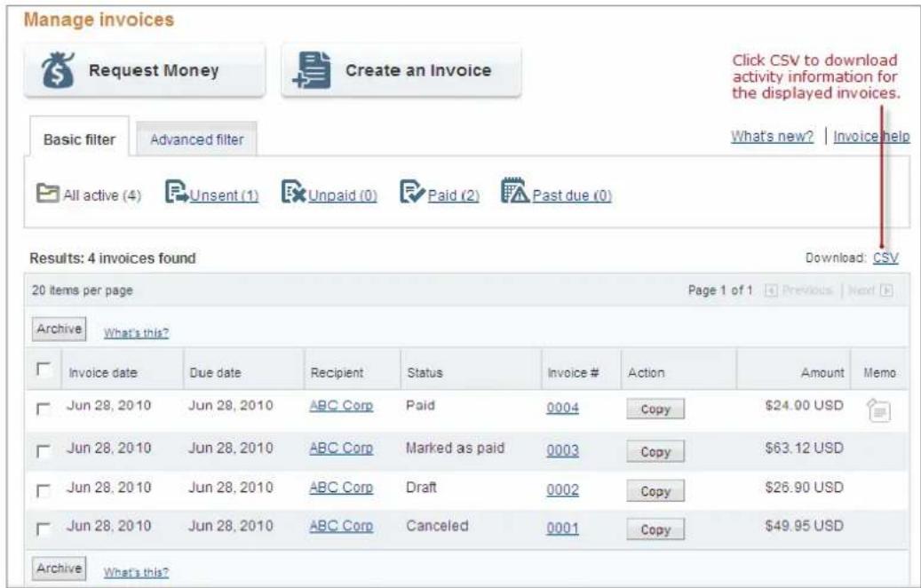Open invoice number 0001

click(563, 528)
